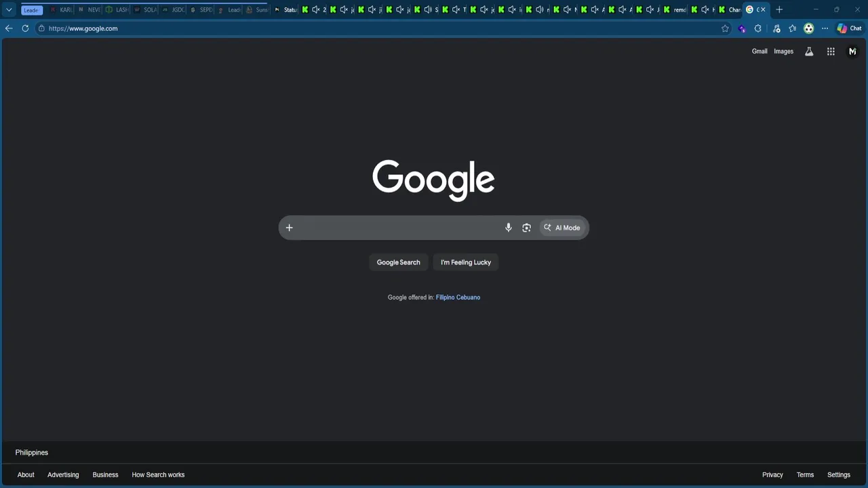This screenshot has width=868, height=488.
Task: Open a new tab with the plus icon
Action: 779,9
